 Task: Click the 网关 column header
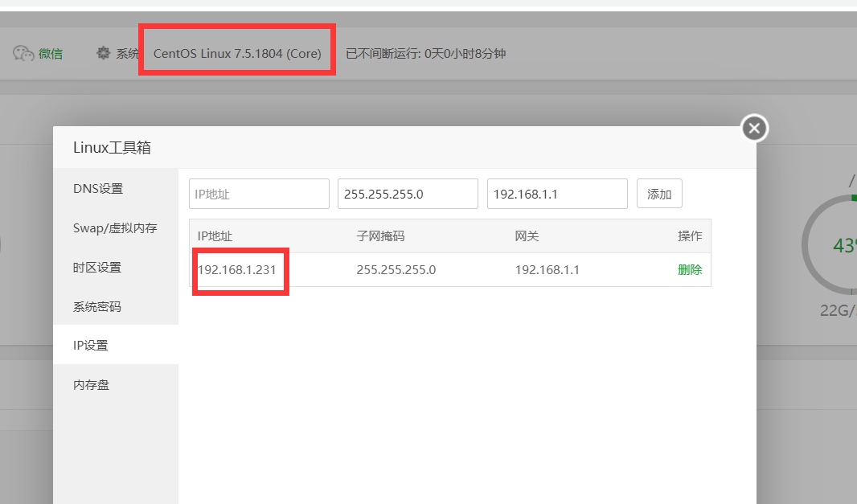[x=527, y=236]
